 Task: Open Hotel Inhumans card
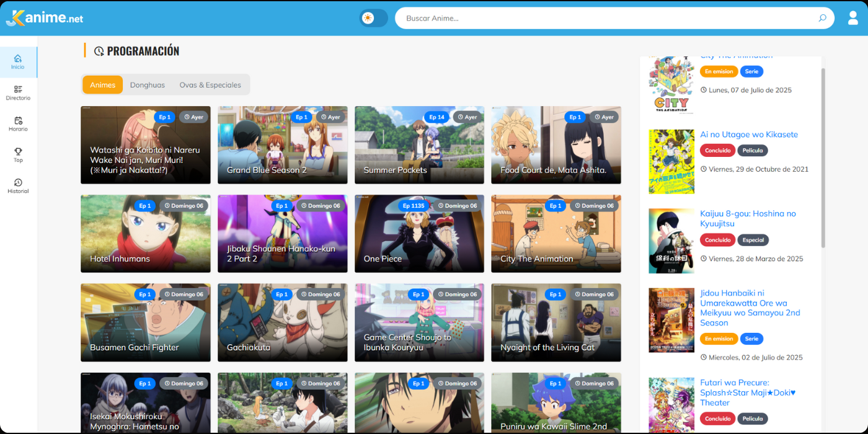click(146, 234)
